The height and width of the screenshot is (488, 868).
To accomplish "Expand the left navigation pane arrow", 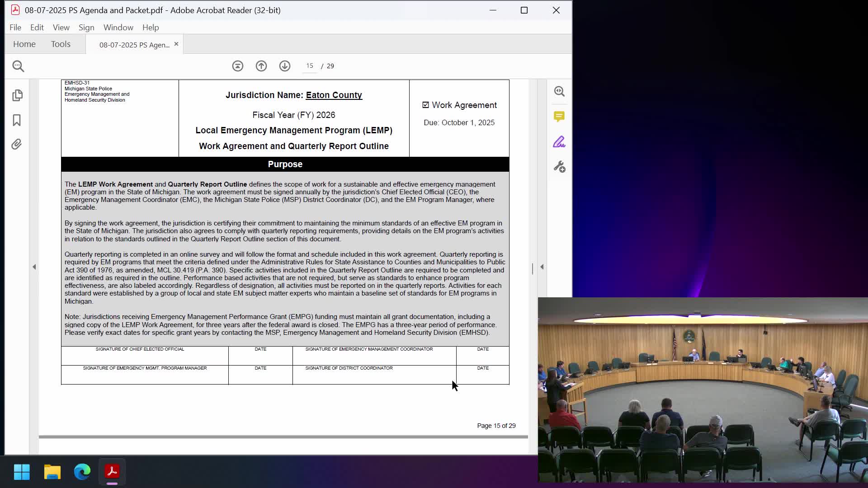I will coord(34,267).
